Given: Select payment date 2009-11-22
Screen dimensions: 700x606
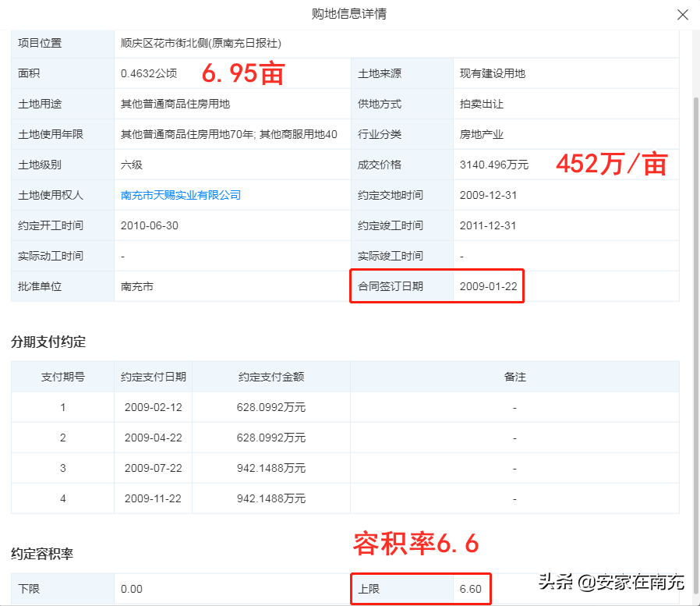Looking at the screenshot, I should tap(153, 498).
